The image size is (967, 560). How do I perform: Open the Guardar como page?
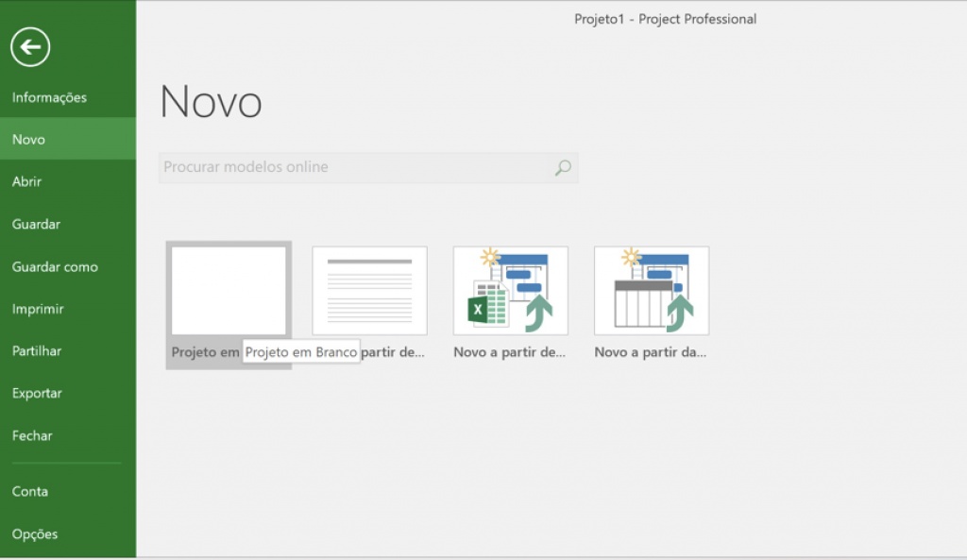pyautogui.click(x=55, y=266)
